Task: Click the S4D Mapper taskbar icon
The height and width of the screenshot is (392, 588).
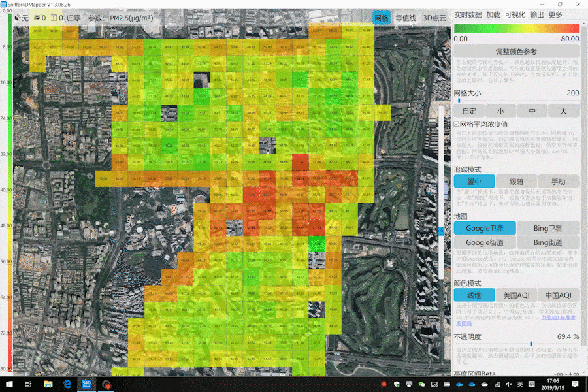Action: (86, 384)
